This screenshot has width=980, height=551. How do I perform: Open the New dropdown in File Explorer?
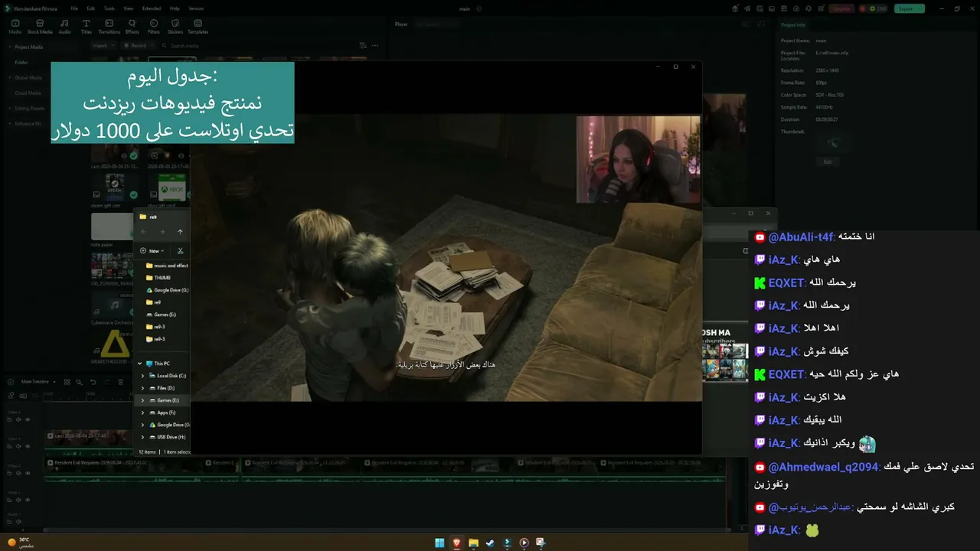tap(152, 251)
